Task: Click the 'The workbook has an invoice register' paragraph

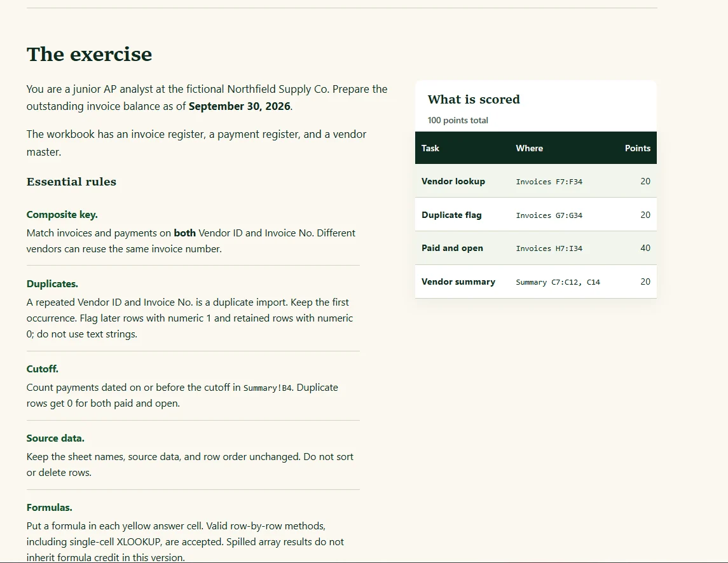Action: (196, 143)
